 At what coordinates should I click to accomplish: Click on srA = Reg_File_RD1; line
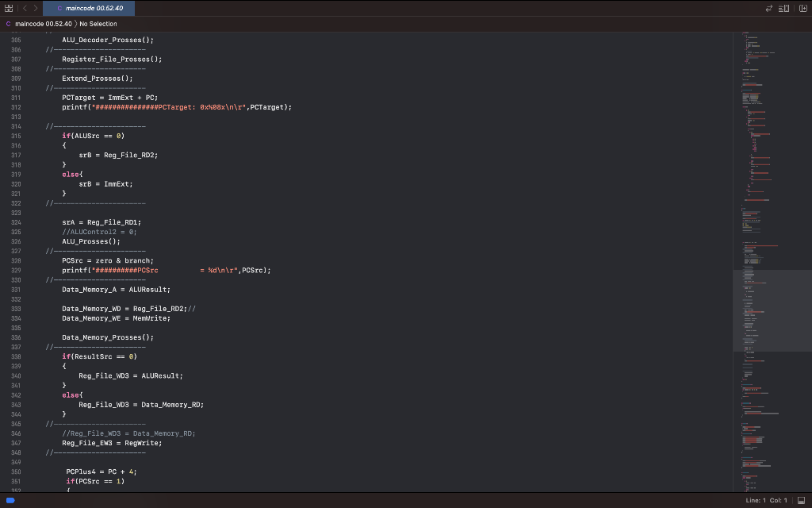(101, 222)
